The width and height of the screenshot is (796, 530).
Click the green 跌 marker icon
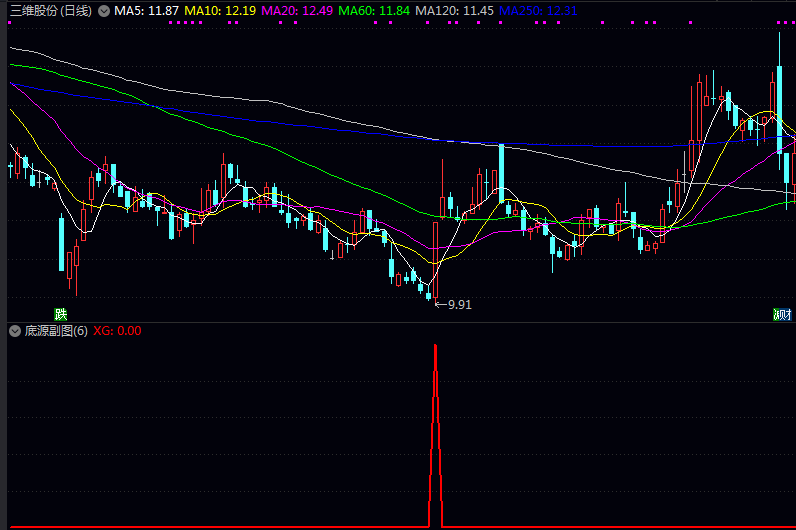[x=60, y=313]
